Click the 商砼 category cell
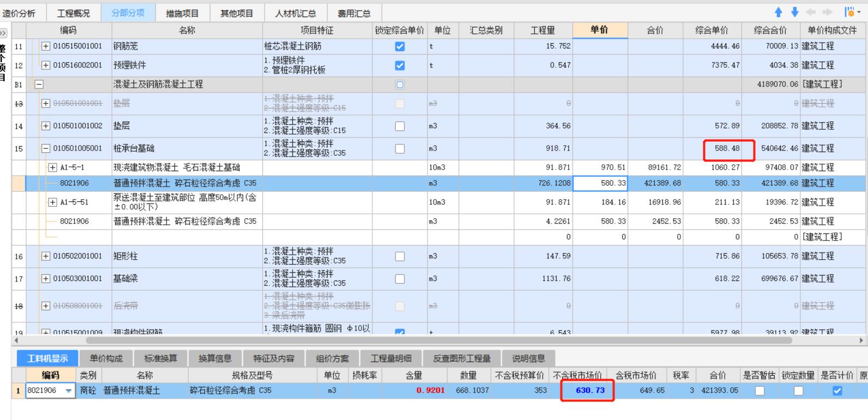Screen dimensions: 868x420 tap(88, 391)
